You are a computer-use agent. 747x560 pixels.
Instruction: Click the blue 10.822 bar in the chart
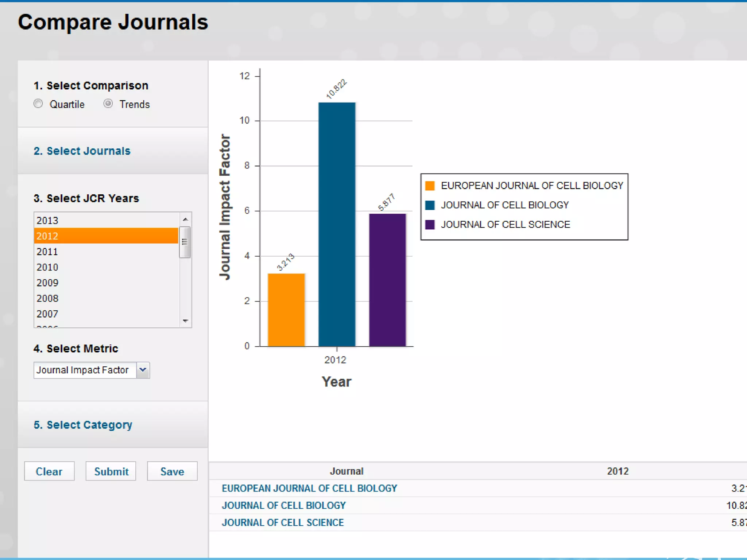(337, 224)
